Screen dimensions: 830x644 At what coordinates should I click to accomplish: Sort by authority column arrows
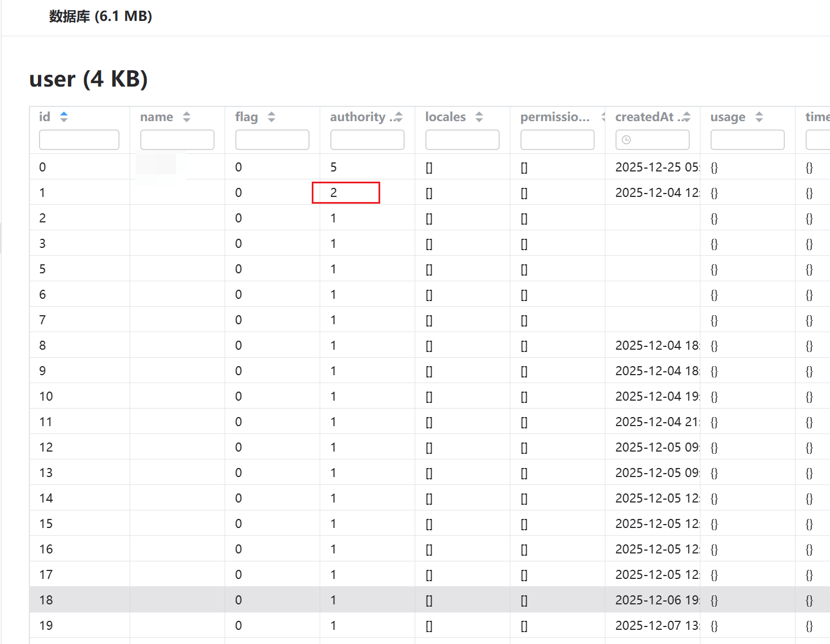(399, 117)
